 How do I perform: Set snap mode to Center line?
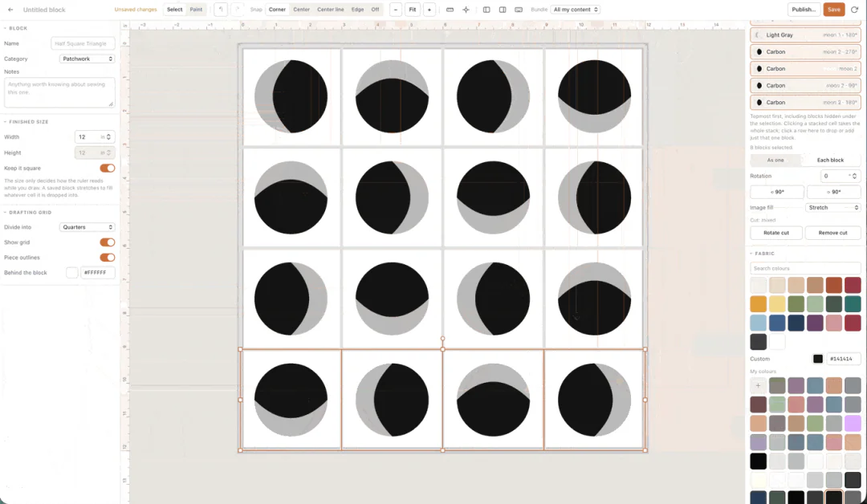click(x=330, y=10)
